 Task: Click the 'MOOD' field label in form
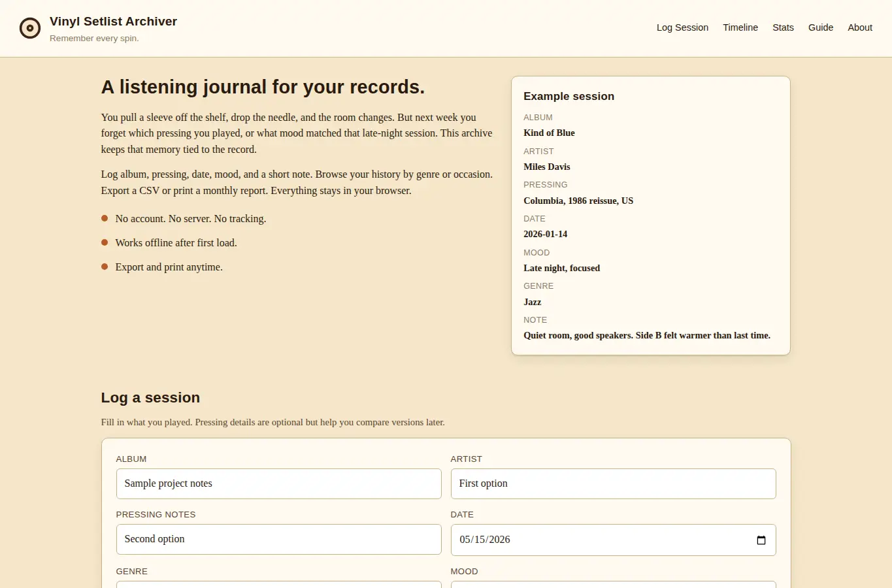click(464, 572)
